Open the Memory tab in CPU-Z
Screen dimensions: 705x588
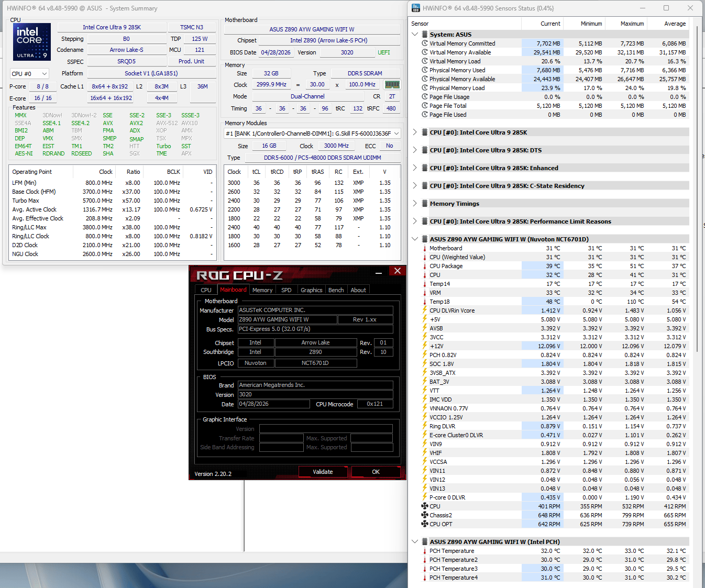[x=262, y=290]
